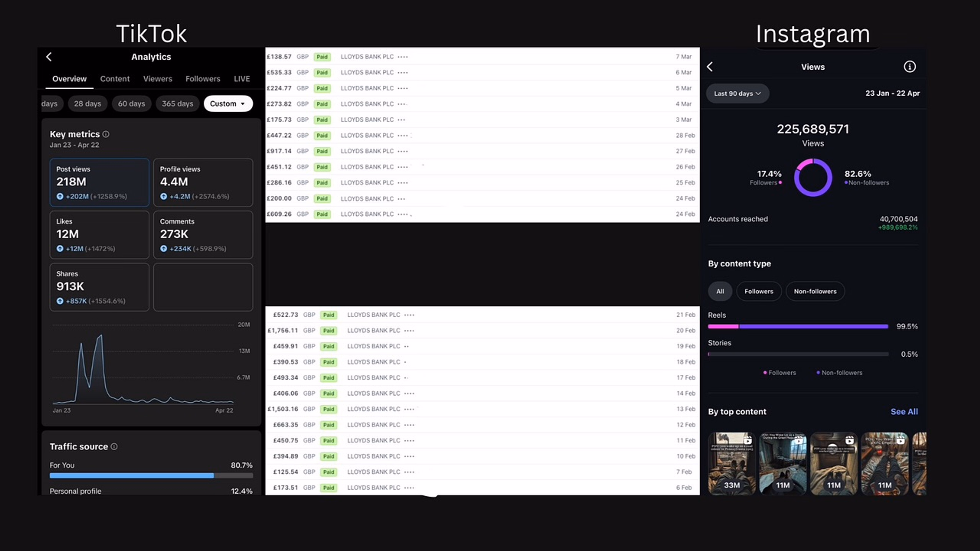Click Paid badge on £522.73 row
The image size is (980, 551).
click(x=328, y=315)
